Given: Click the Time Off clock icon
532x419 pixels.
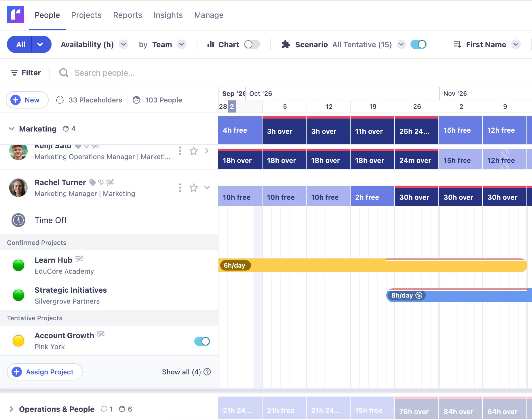Looking at the screenshot, I should (18, 220).
